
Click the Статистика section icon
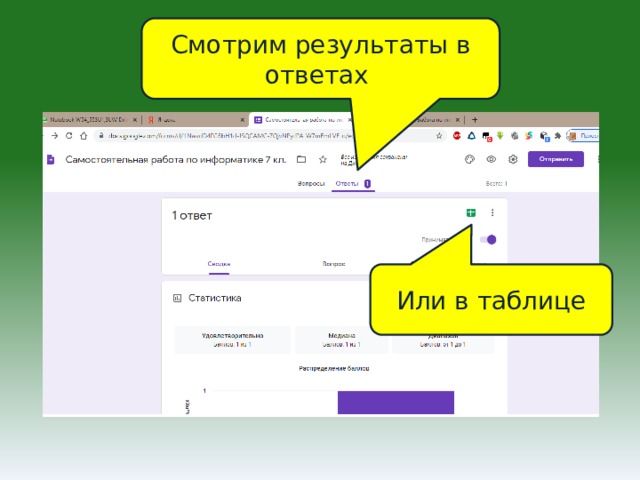point(177,298)
